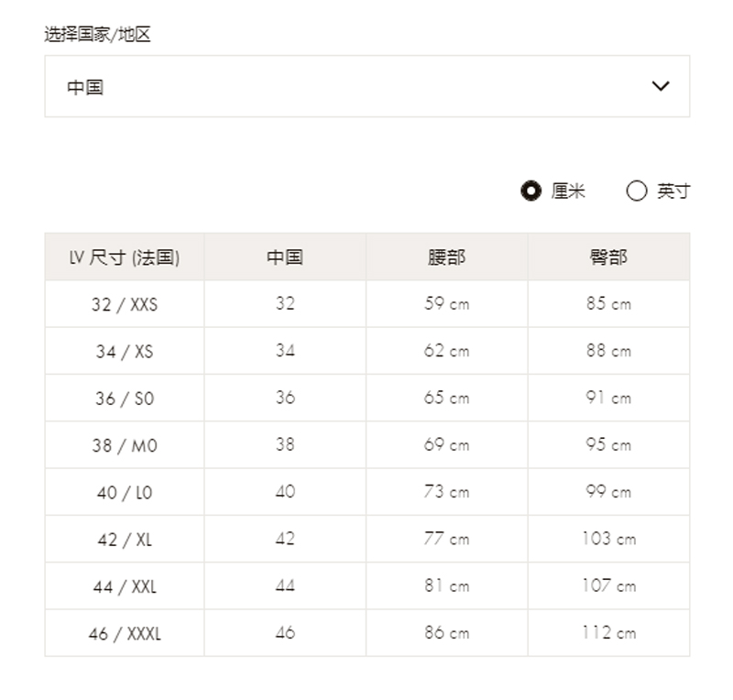
Task: Select the 厘米 radio button
Action: 531,191
